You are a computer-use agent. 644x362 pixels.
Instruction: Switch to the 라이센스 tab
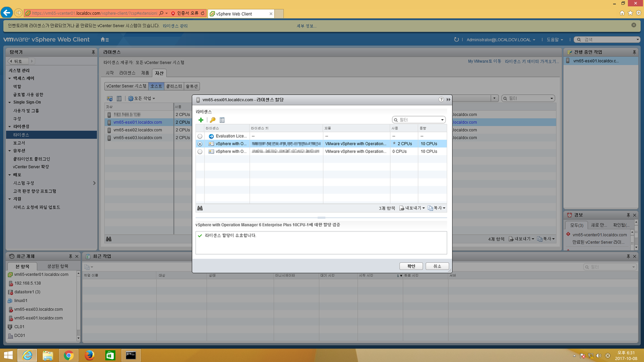(x=127, y=73)
